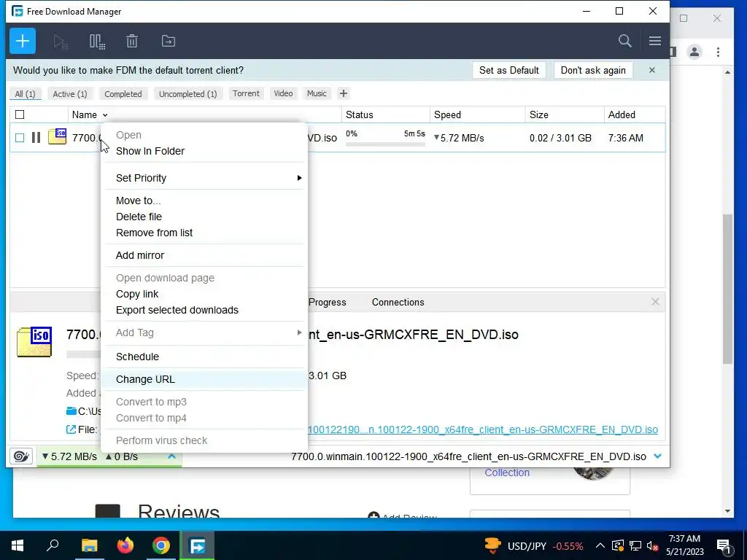Open the hamburger main menu
The image size is (747, 560).
tap(654, 41)
